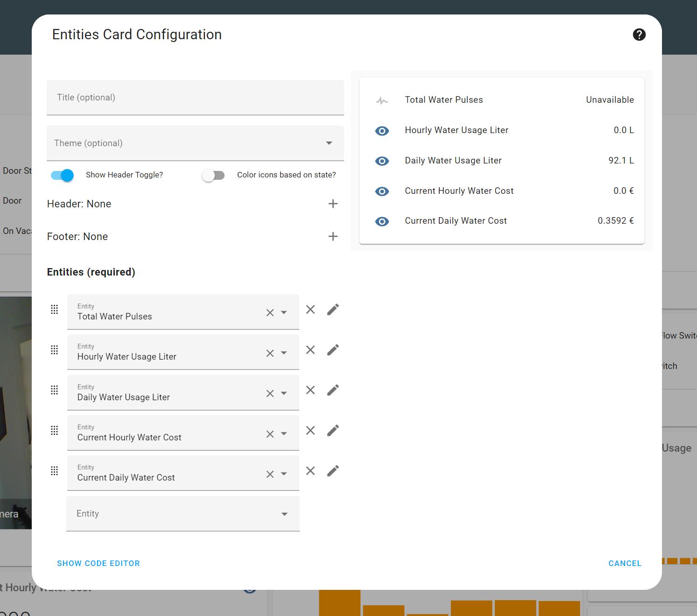The image size is (697, 616).
Task: Clear the Hourly Water Usage Liter entity field
Action: coord(270,354)
